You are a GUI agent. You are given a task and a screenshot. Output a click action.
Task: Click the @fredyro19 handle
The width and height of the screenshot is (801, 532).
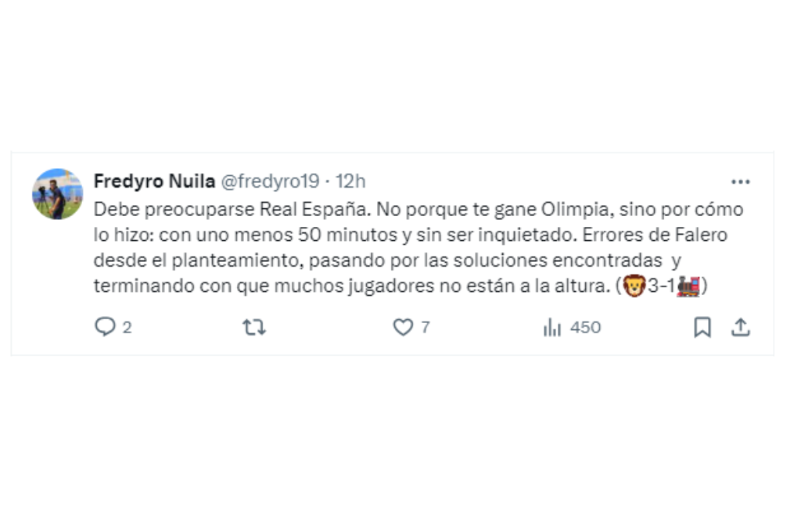(268, 181)
